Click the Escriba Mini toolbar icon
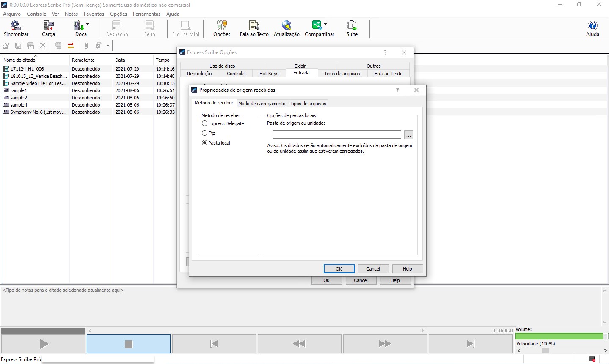Image resolution: width=609 pixels, height=364 pixels. coord(185,28)
